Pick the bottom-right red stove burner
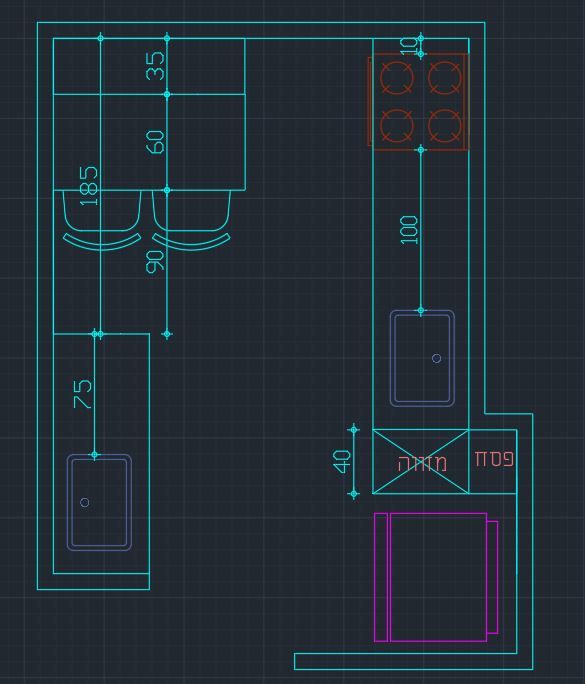This screenshot has width=585, height=684. tap(445, 126)
